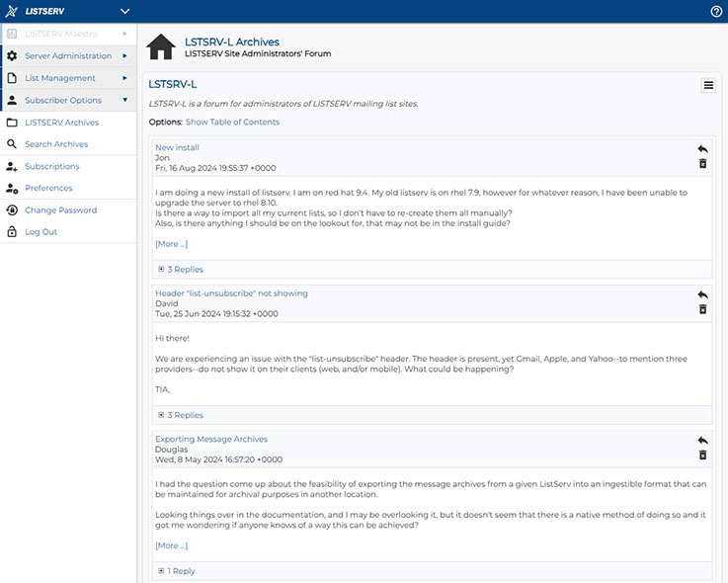Reply to the New install message
728x583 pixels.
[x=703, y=149]
